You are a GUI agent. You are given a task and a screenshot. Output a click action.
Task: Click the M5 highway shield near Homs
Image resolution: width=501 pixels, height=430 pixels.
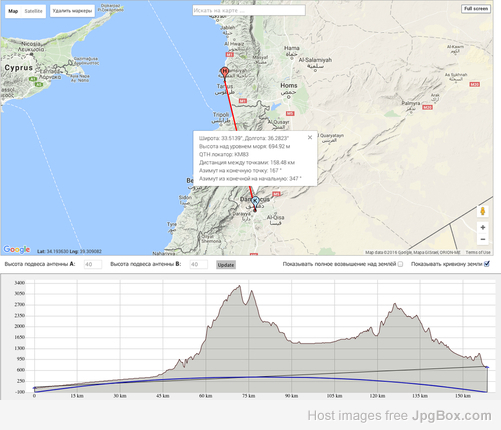click(x=290, y=114)
